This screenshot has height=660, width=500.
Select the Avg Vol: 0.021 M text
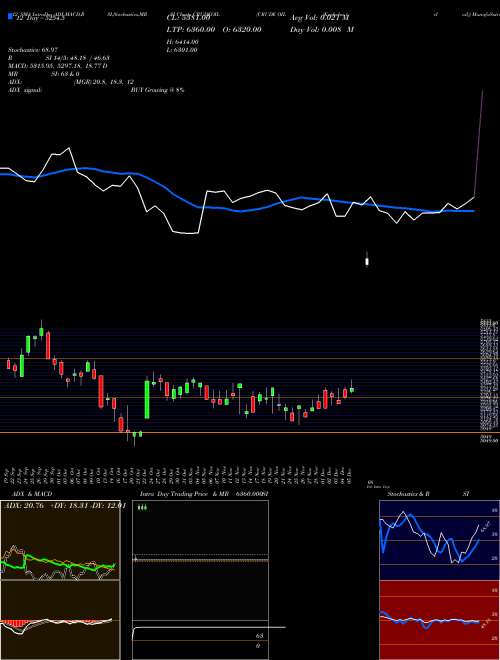coord(319,18)
